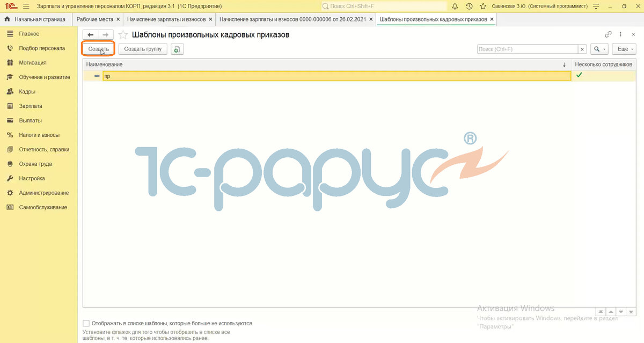Click username Савинская З.Ю. link
Viewport: 644px width, 343px height.
pyautogui.click(x=540, y=6)
